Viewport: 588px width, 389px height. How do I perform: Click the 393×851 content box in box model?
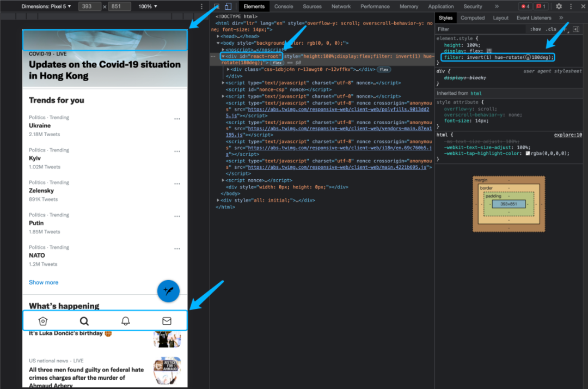(509, 204)
